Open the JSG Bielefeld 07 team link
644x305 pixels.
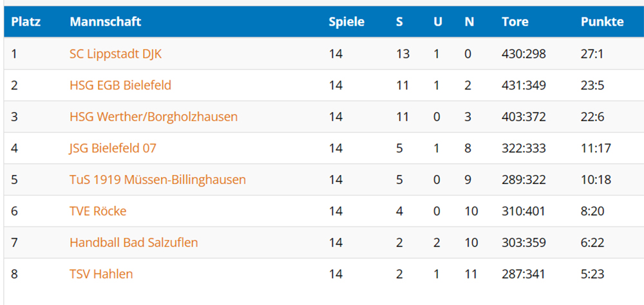pyautogui.click(x=113, y=148)
